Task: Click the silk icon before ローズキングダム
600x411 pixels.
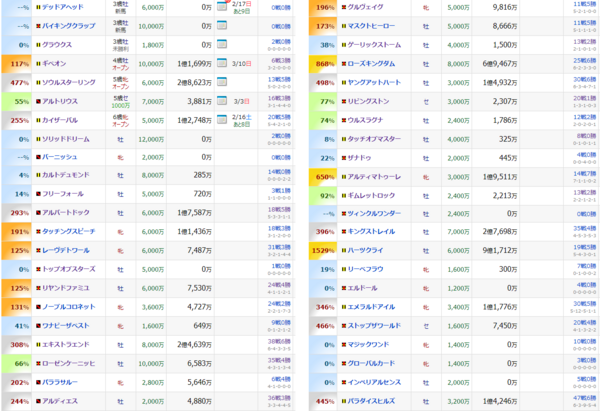Action: click(344, 63)
